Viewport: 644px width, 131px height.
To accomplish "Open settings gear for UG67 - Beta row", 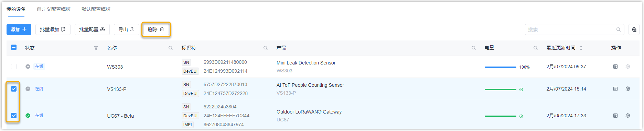I will point(628,116).
